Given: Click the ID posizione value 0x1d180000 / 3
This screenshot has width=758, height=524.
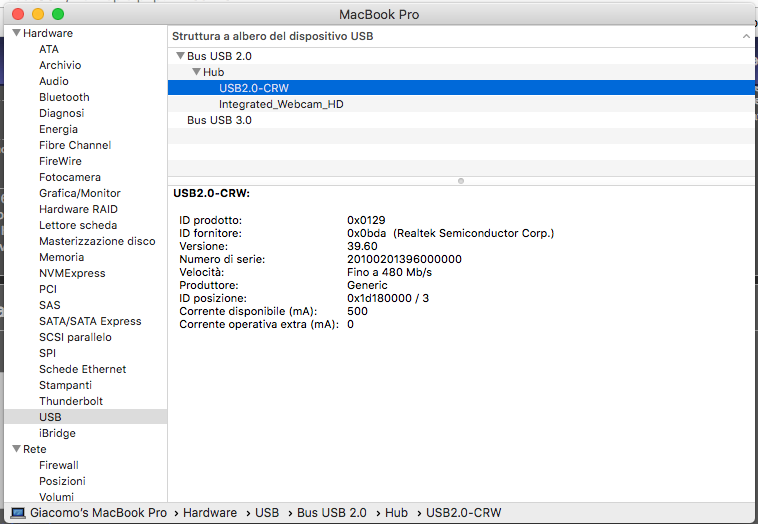Looking at the screenshot, I should tap(388, 298).
